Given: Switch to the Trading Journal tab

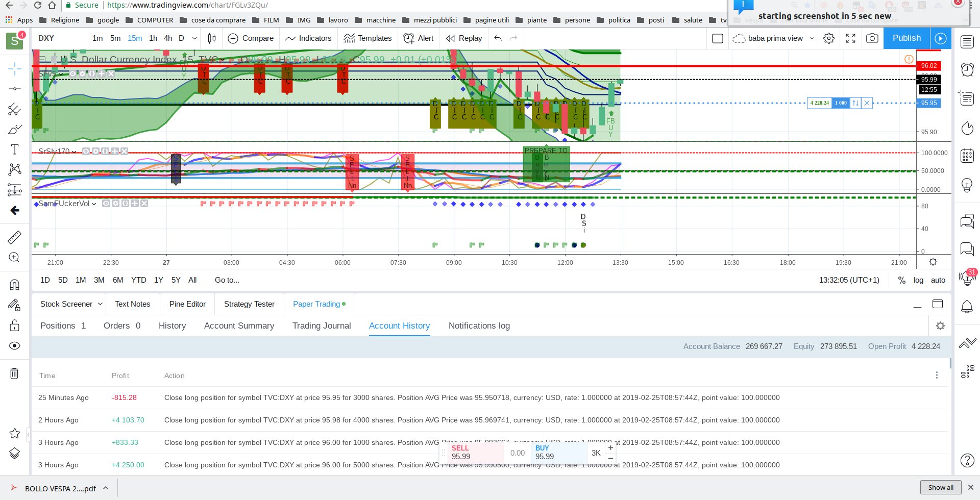Looking at the screenshot, I should (322, 326).
